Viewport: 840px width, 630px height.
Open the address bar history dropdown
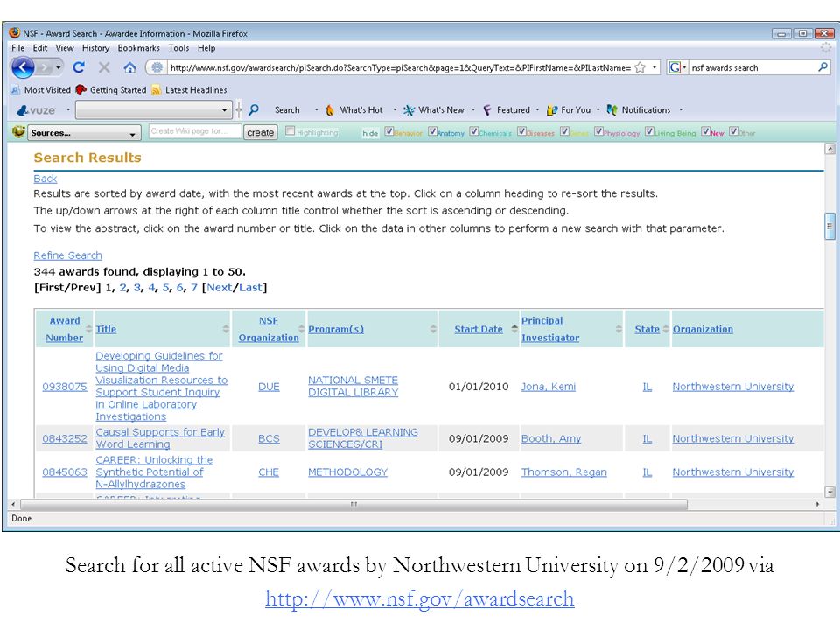pyautogui.click(x=654, y=67)
